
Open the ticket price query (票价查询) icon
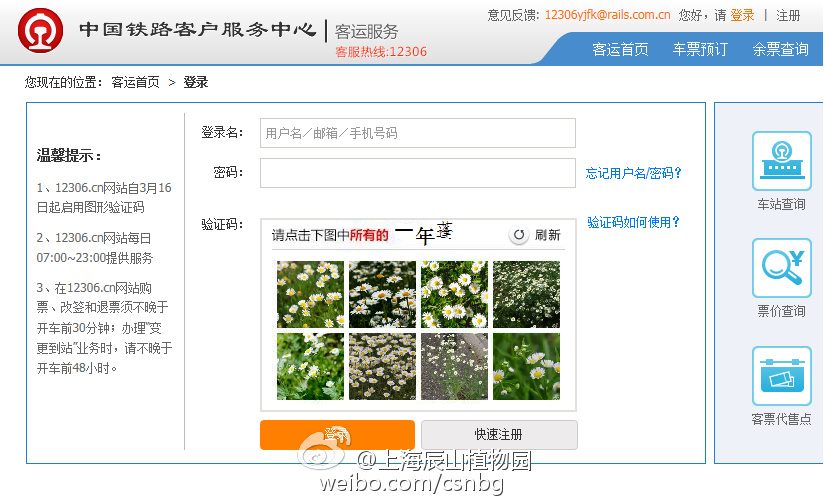click(x=781, y=268)
